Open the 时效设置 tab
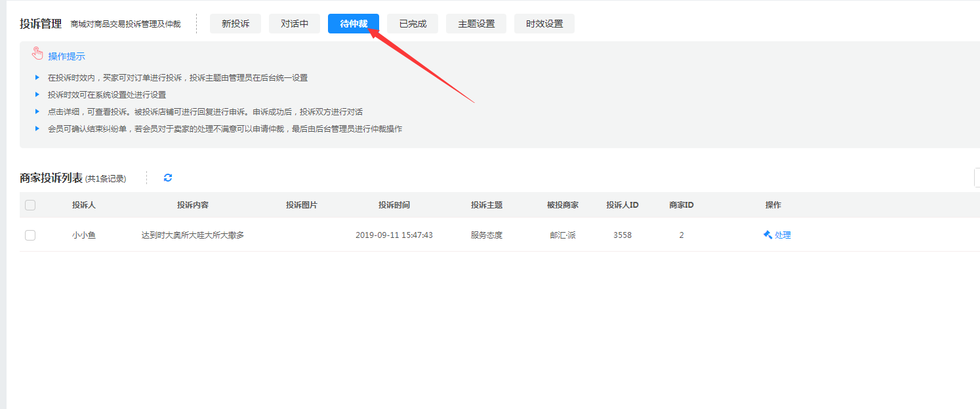 pyautogui.click(x=544, y=24)
